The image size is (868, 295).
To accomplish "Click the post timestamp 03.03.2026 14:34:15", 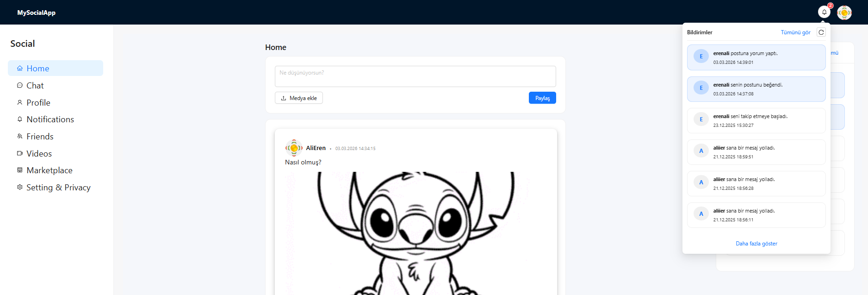I will 355,149.
